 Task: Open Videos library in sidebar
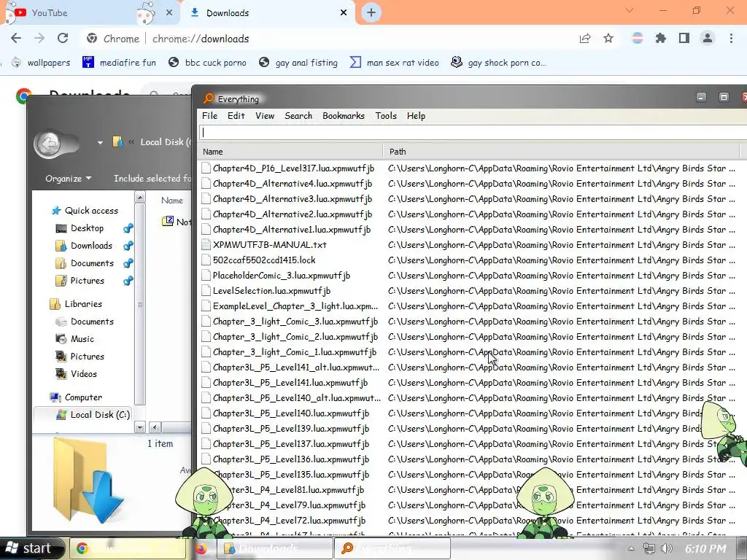[x=76, y=374]
